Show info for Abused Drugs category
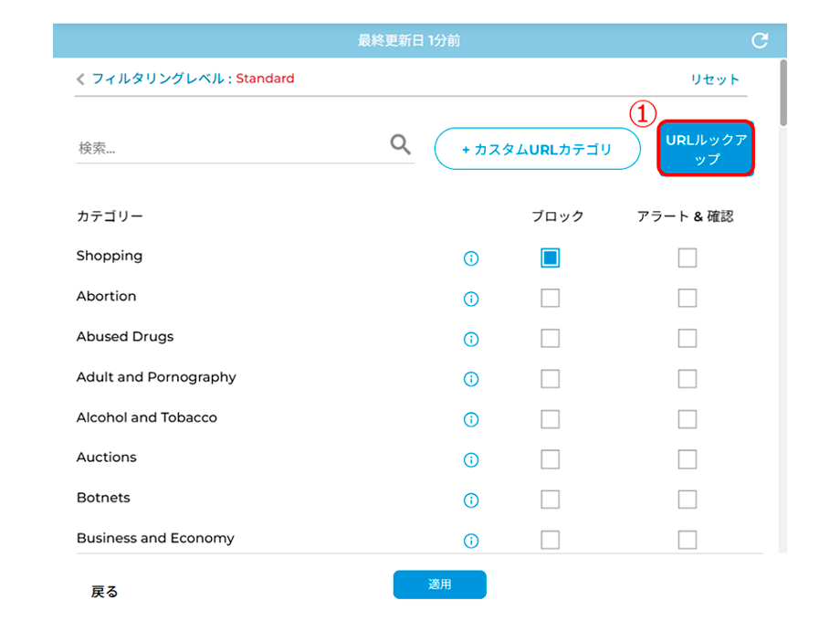 (471, 339)
